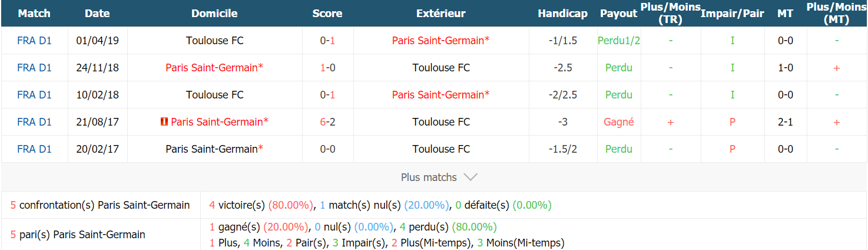
Task: Select the Gagné payout result
Action: point(619,122)
